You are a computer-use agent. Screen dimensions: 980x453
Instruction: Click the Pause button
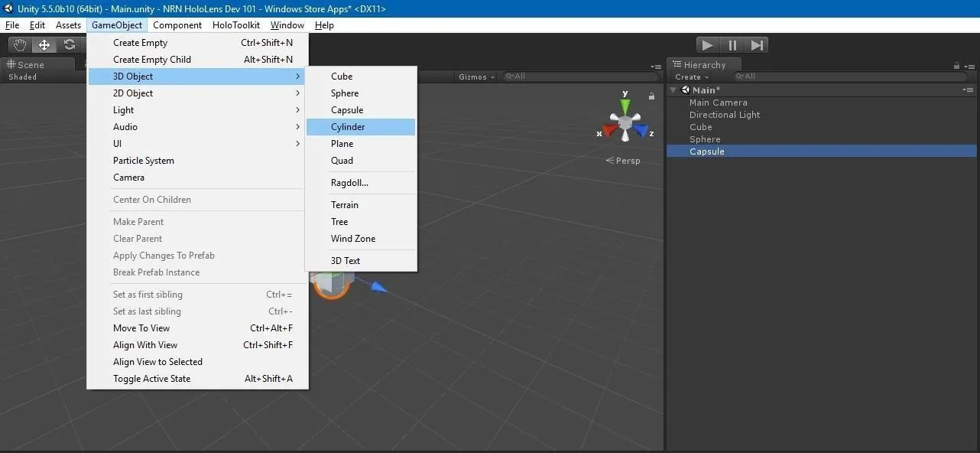point(732,45)
